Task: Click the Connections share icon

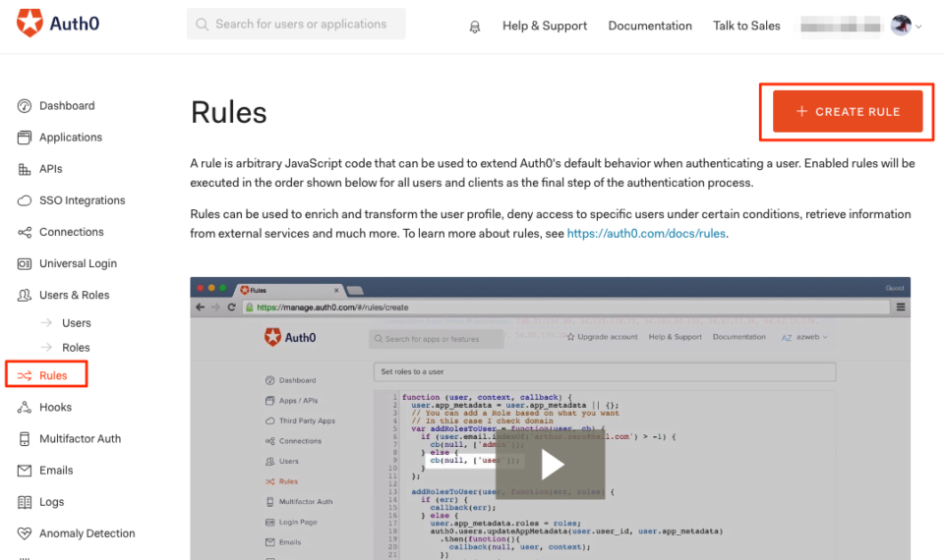Action: point(24,232)
